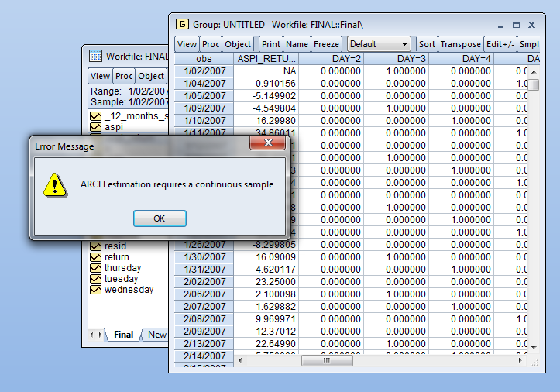
Task: Click OK in the Error Message dialog
Action: [159, 218]
